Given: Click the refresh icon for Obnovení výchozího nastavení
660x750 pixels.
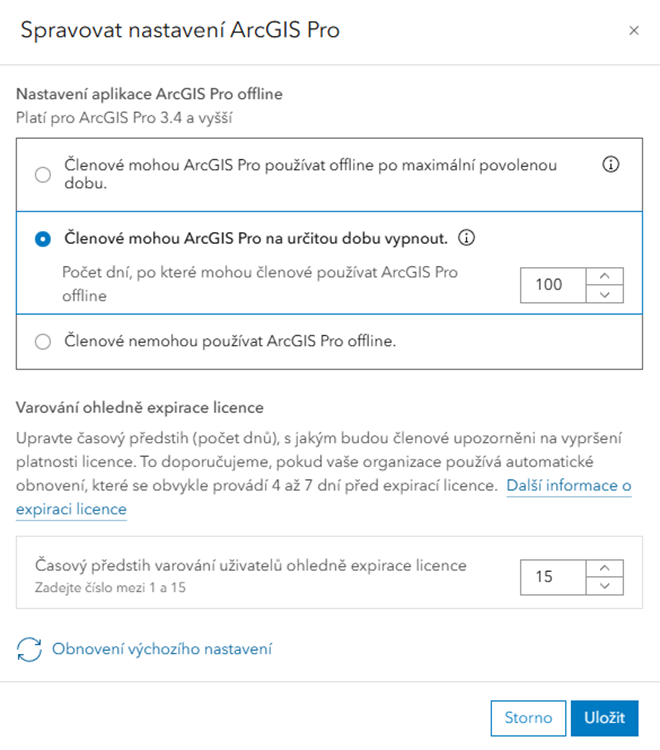Looking at the screenshot, I should tap(29, 649).
